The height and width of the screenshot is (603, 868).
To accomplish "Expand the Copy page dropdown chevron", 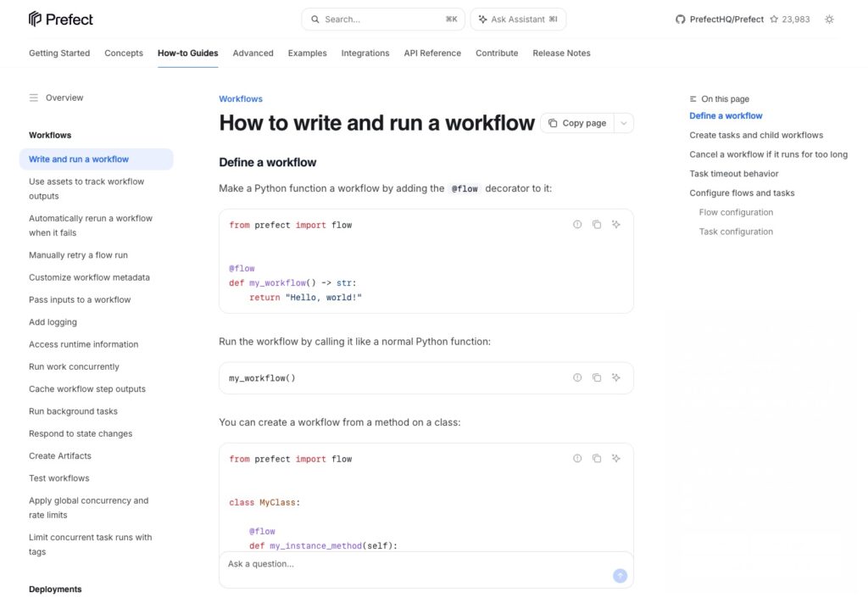I will [x=624, y=124].
